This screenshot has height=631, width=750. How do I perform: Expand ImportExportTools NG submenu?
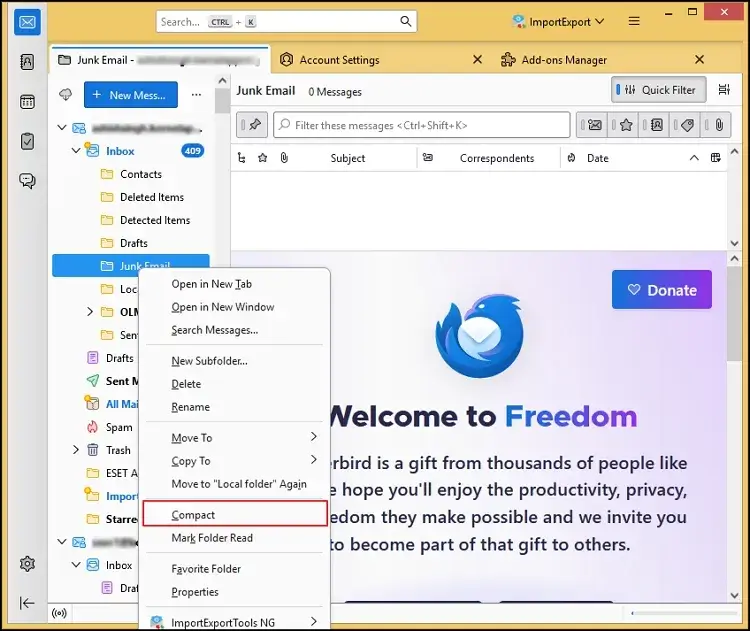point(313,621)
